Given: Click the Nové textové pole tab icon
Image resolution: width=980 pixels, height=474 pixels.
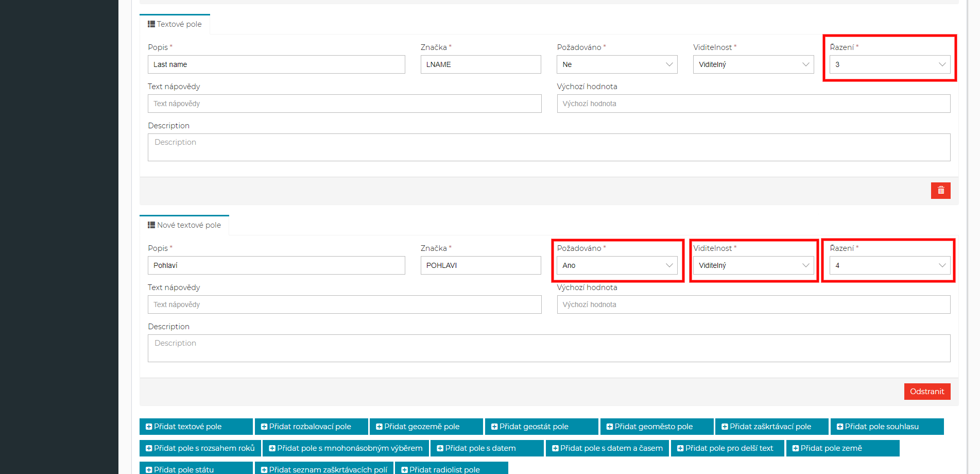Looking at the screenshot, I should click(151, 225).
